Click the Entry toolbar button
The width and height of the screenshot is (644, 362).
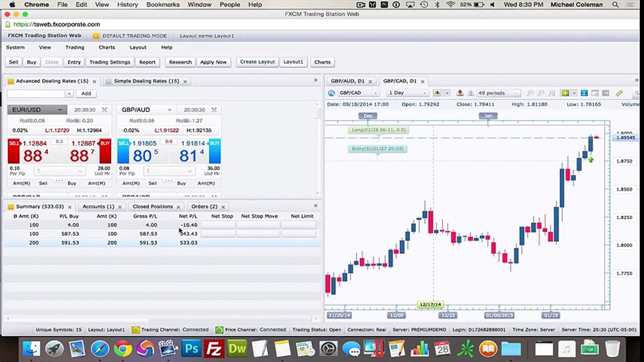click(74, 62)
